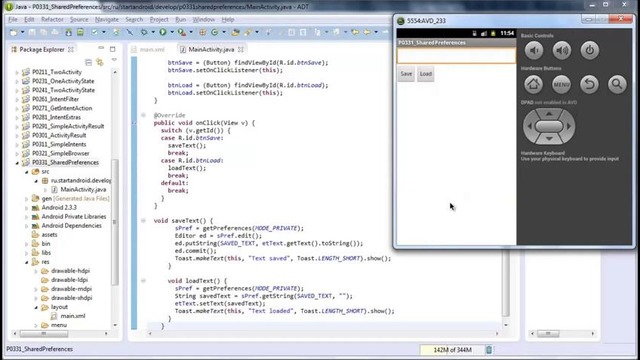
Task: Click the emulator MENU hardware button
Action: coord(561,84)
